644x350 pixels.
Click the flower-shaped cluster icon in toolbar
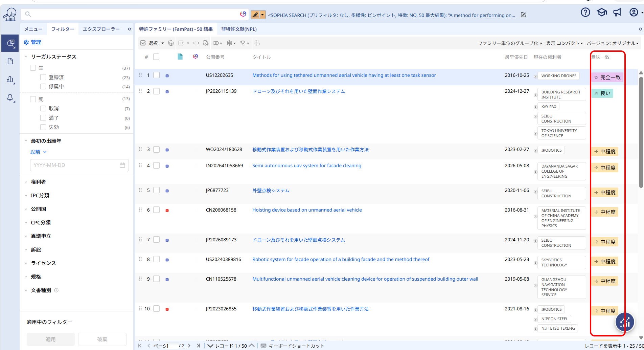click(x=229, y=43)
